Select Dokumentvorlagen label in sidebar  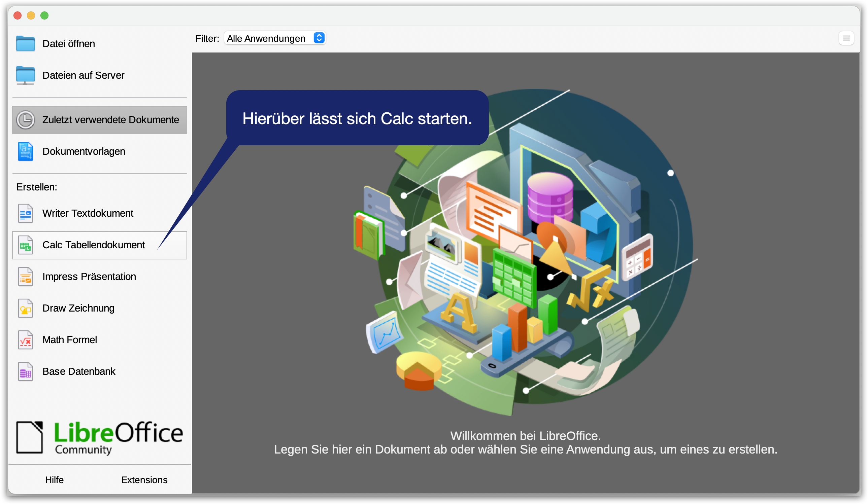point(84,151)
